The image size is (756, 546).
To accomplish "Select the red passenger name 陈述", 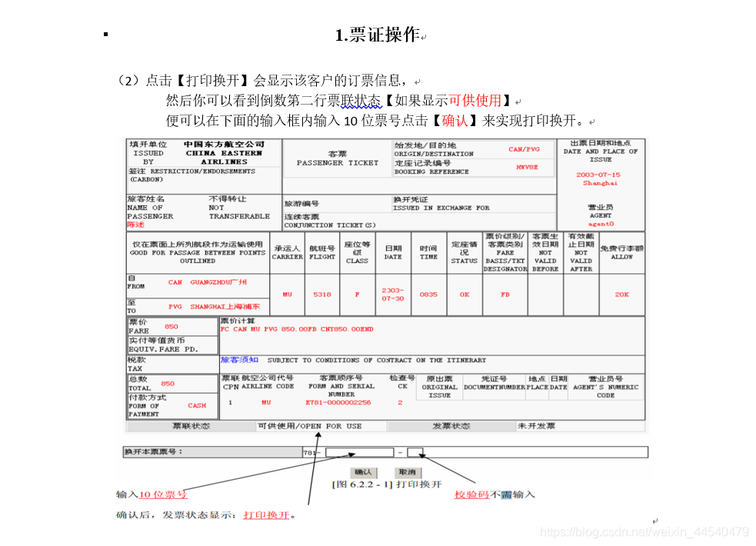I will click(x=135, y=225).
